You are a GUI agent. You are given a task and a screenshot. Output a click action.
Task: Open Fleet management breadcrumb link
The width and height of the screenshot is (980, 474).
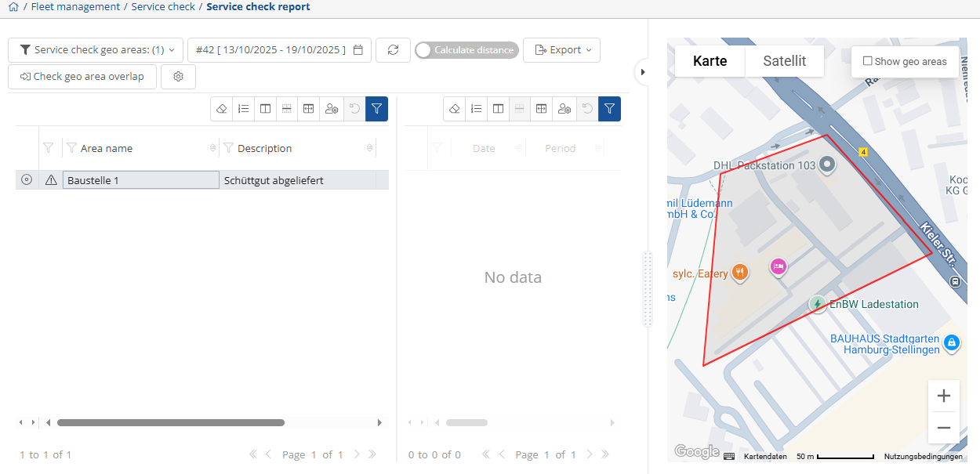coord(75,7)
